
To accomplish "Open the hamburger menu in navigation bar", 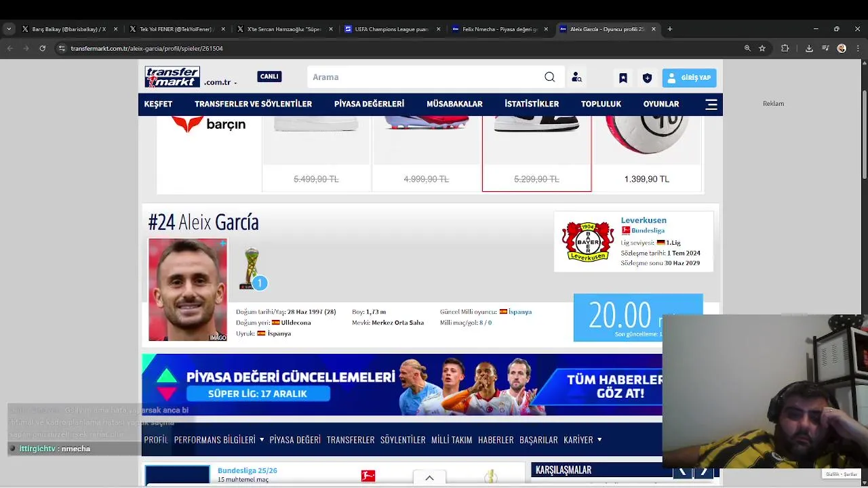I will [711, 104].
